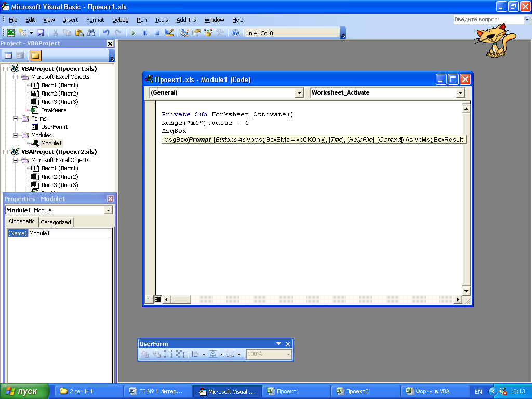This screenshot has height=399, width=532.
Task: Select Лист3 (Лист3) under Проект2.xls
Action: pos(59,185)
